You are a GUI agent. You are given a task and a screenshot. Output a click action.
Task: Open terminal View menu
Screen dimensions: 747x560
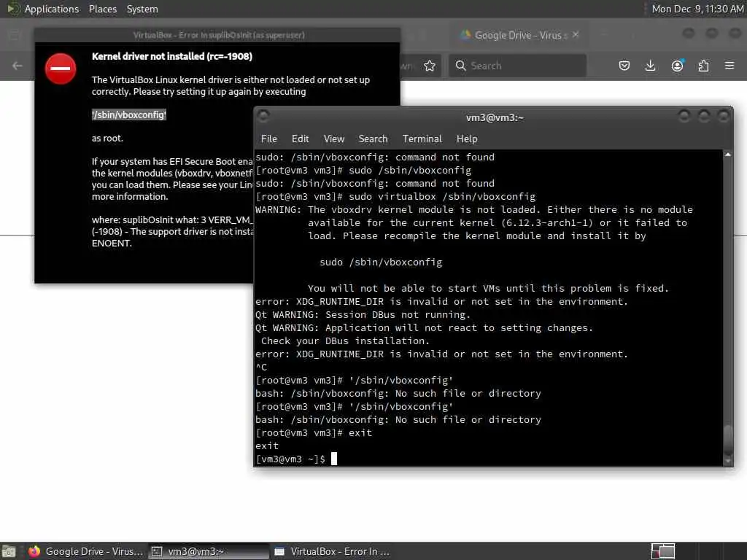[333, 139]
